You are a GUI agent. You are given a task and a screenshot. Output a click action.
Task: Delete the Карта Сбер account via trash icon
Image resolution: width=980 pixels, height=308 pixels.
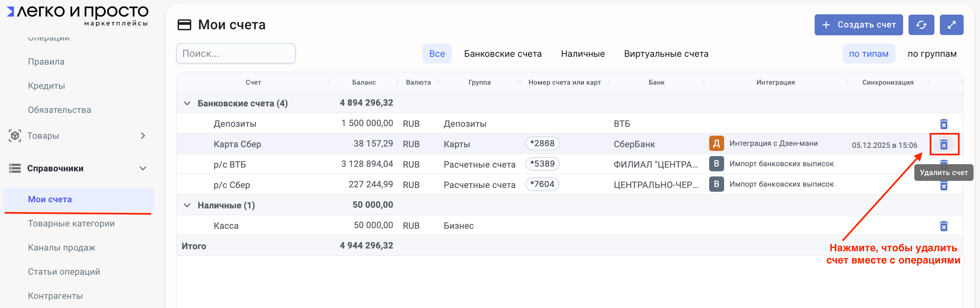[x=944, y=144]
